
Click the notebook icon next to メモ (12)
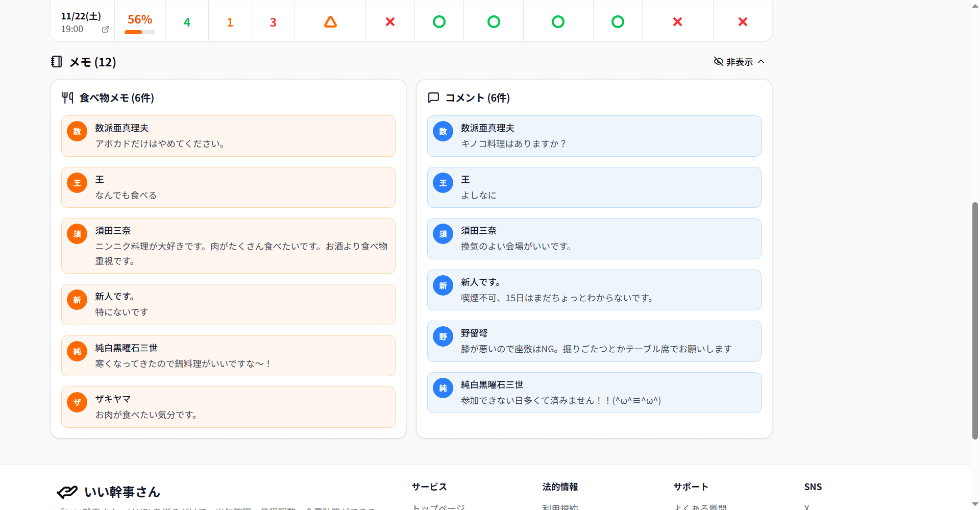(x=57, y=62)
